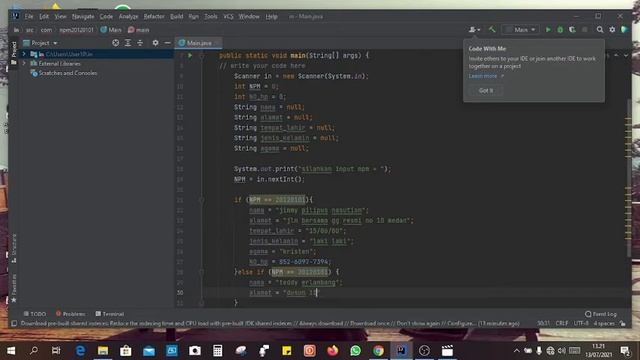The height and width of the screenshot is (360, 640).
Task: Hide the Project panel with minus icon
Action: click(167, 43)
